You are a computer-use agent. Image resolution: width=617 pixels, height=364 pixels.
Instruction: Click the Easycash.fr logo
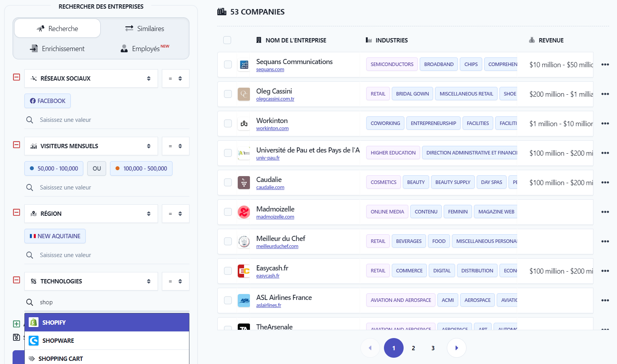pyautogui.click(x=244, y=271)
